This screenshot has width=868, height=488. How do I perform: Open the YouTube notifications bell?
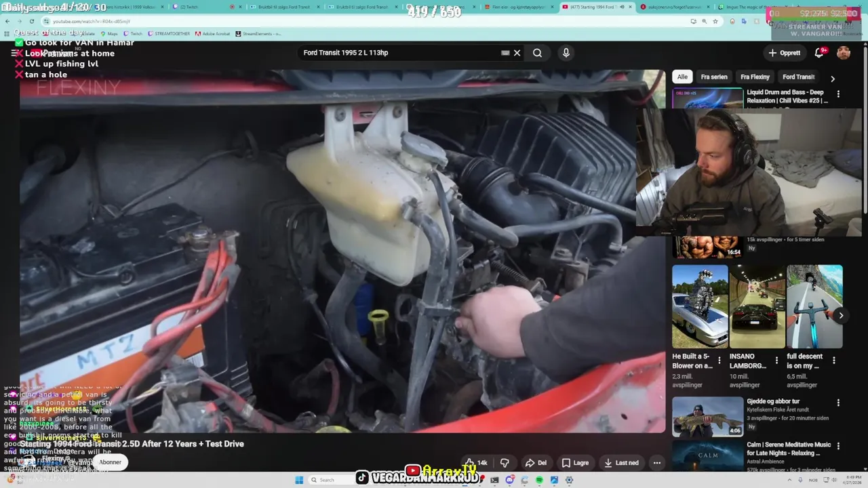[x=820, y=53]
